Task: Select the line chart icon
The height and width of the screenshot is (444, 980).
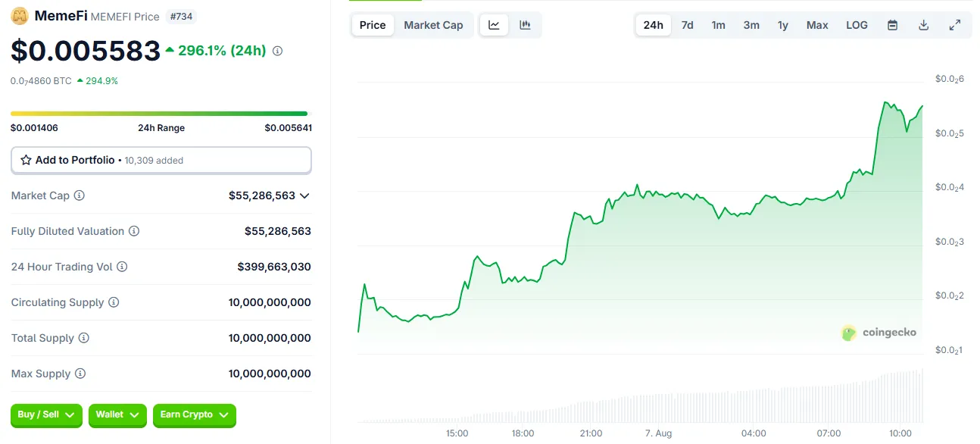Action: (494, 24)
